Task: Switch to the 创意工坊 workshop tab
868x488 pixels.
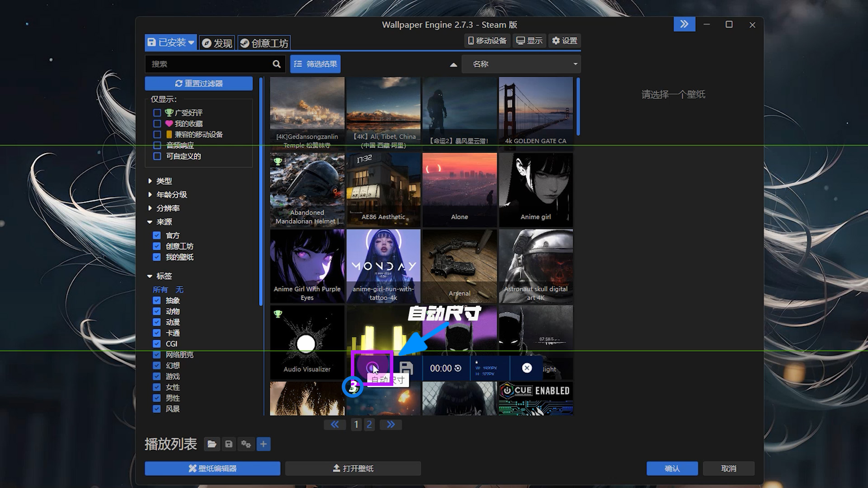Action: [264, 43]
